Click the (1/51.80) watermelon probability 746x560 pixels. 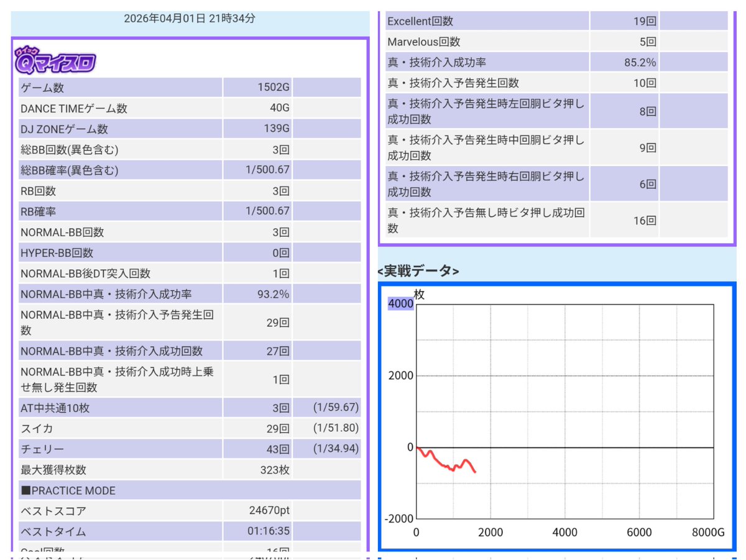click(336, 429)
